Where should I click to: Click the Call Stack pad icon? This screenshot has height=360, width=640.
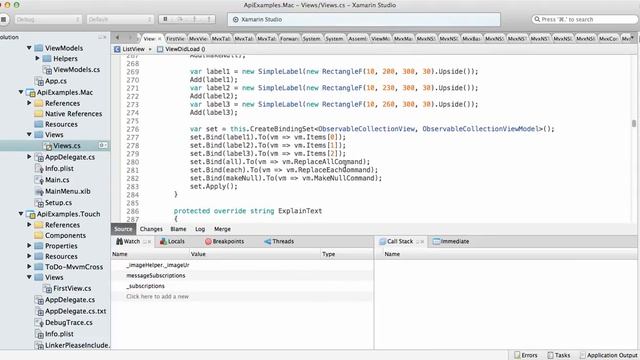[382, 241]
